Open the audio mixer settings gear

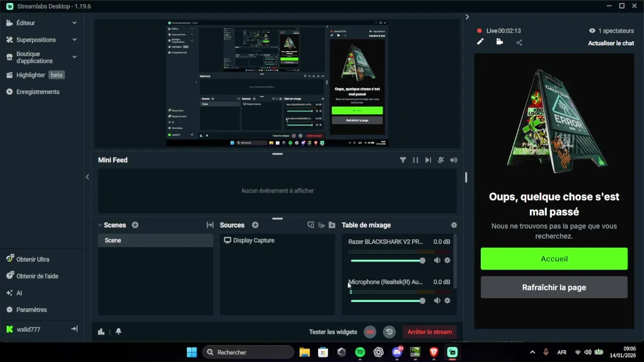click(454, 225)
